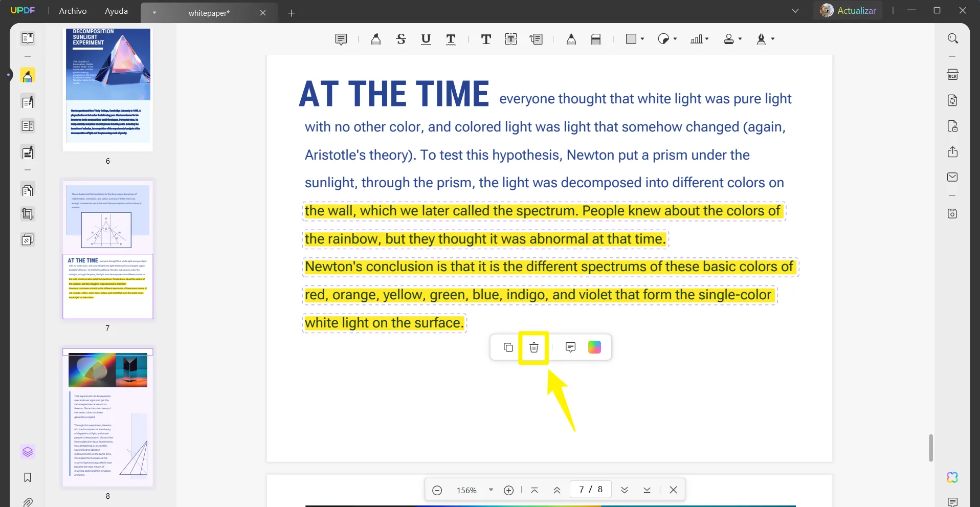Screen dimensions: 980x507
Task: Click the Actualizar button
Action: [x=848, y=11]
